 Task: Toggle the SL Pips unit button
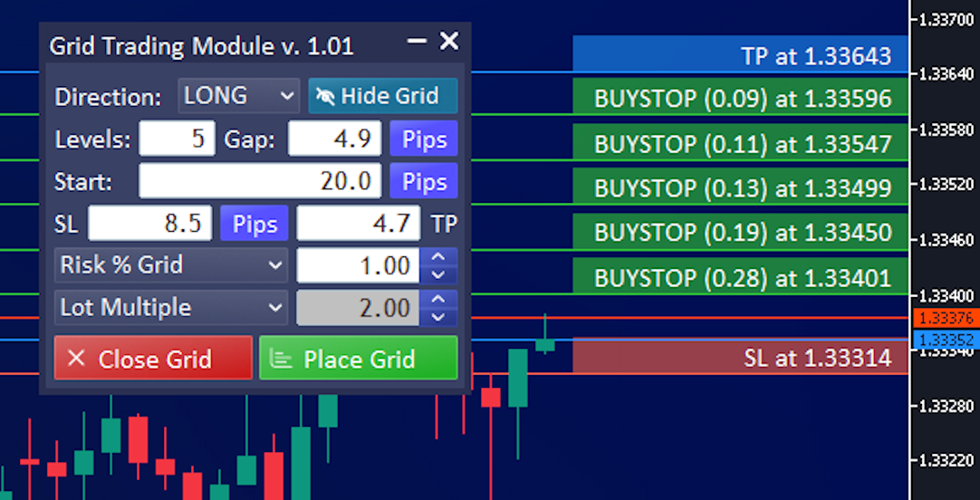click(x=255, y=224)
